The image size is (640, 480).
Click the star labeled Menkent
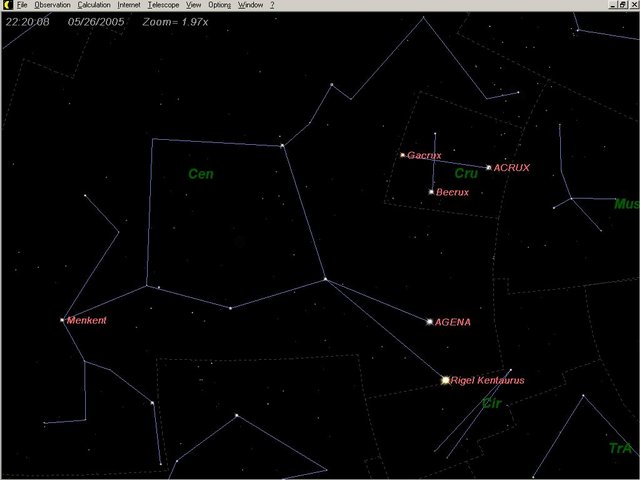62,320
